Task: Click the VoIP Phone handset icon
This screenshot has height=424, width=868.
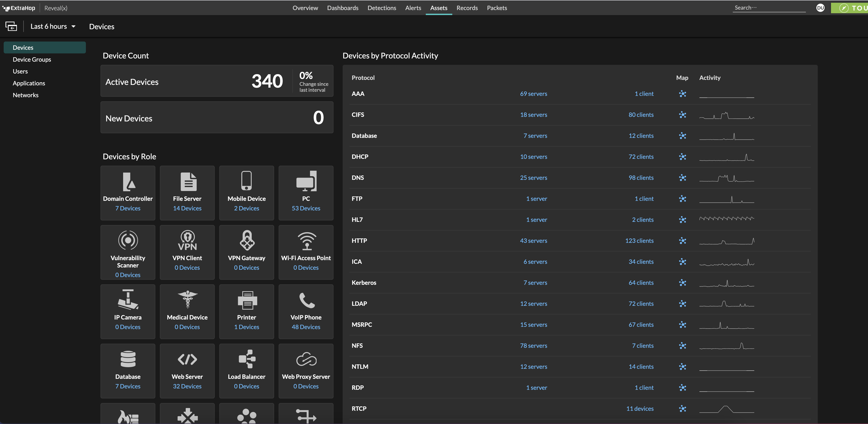Action: (307, 300)
